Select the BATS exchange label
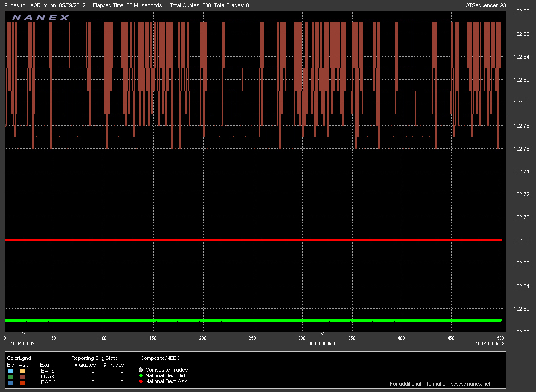536x392 pixels. click(48, 371)
